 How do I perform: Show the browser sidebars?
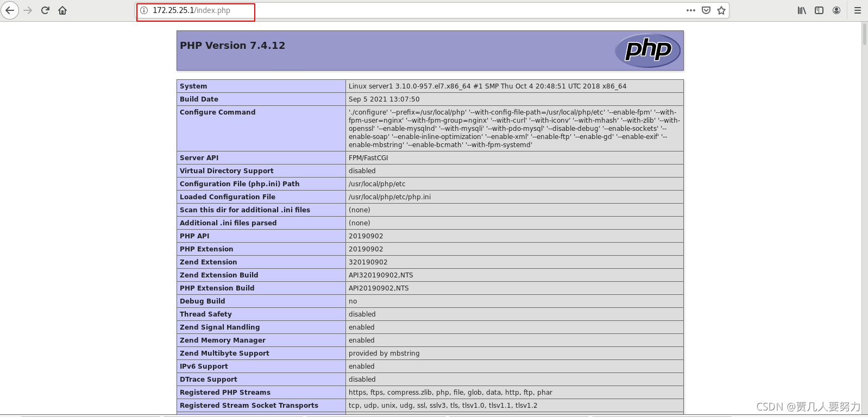click(819, 10)
